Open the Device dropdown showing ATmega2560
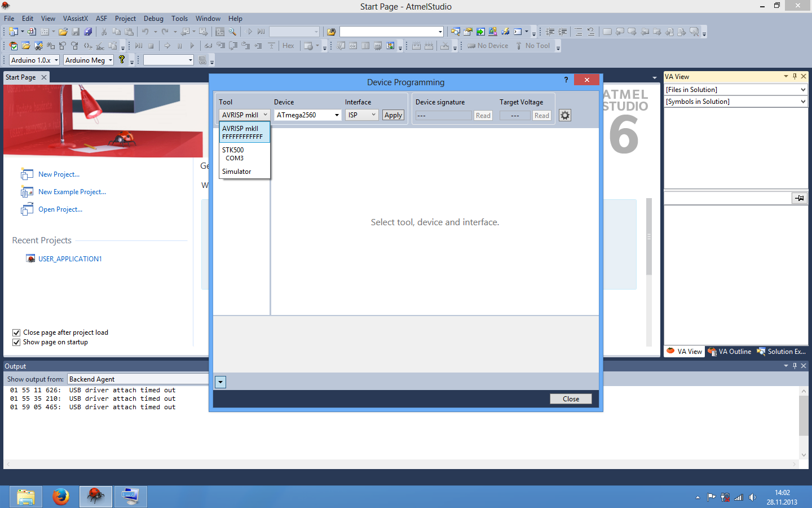 308,115
